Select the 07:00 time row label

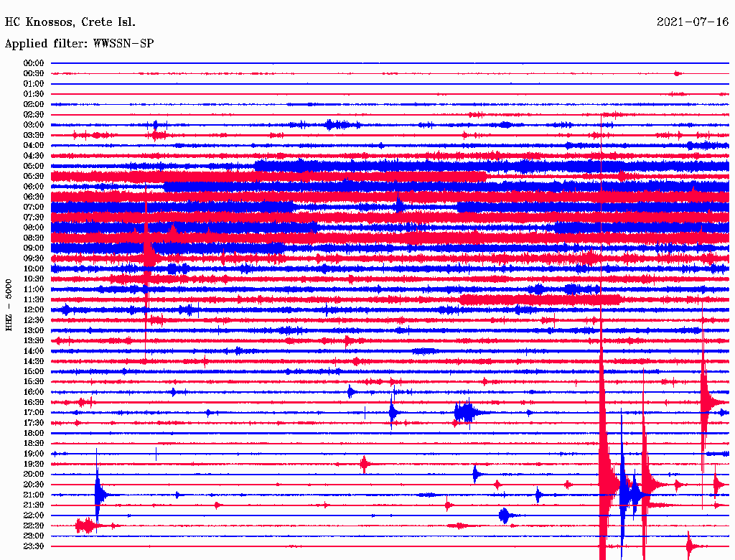click(33, 207)
